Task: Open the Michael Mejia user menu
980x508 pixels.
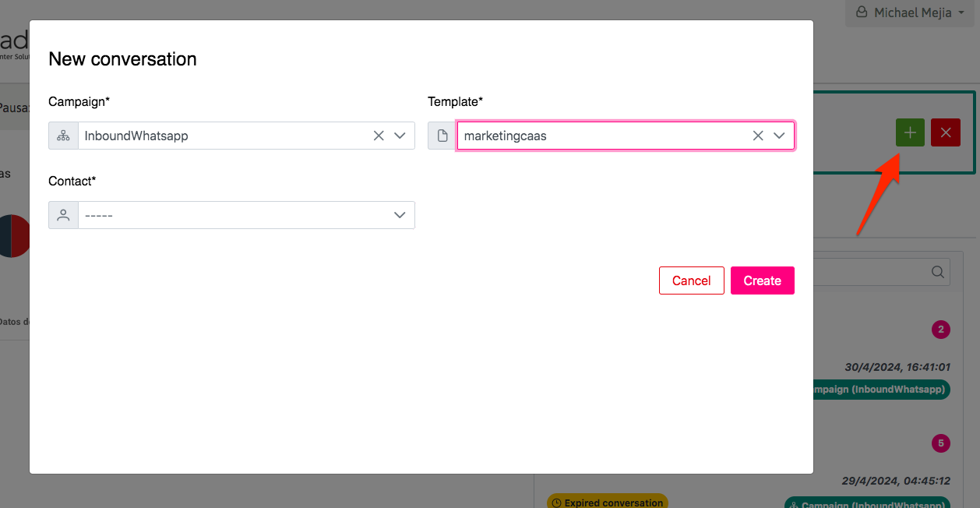Action: [x=909, y=13]
